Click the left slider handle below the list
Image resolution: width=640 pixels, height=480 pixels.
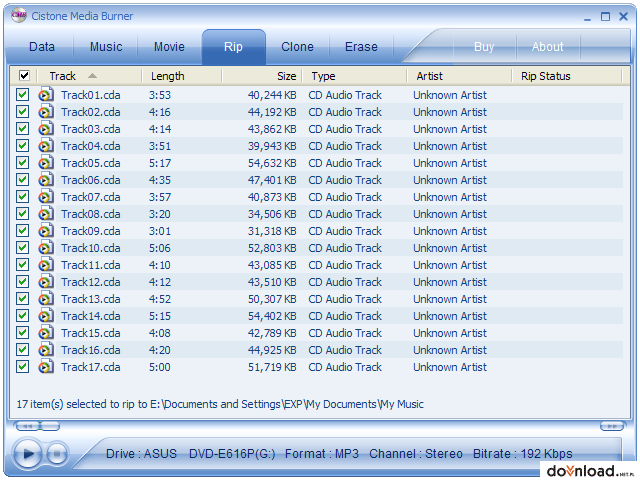[37, 426]
